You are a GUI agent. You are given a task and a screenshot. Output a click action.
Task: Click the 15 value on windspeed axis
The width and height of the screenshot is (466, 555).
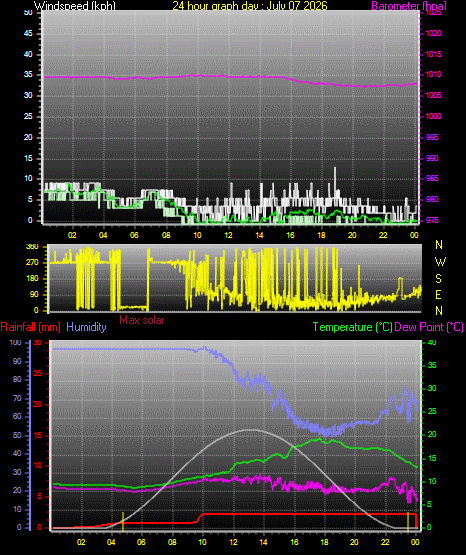(28, 158)
